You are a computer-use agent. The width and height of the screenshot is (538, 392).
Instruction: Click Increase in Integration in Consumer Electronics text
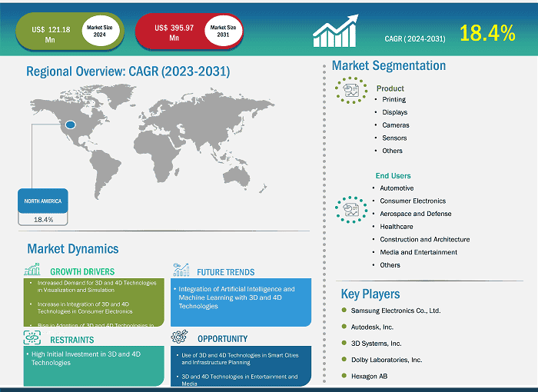(85, 308)
